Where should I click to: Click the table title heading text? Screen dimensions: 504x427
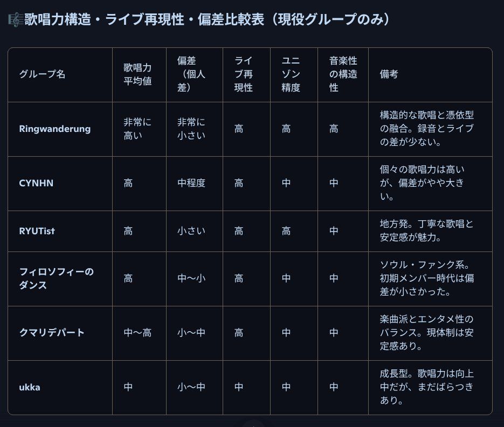[x=206, y=19]
